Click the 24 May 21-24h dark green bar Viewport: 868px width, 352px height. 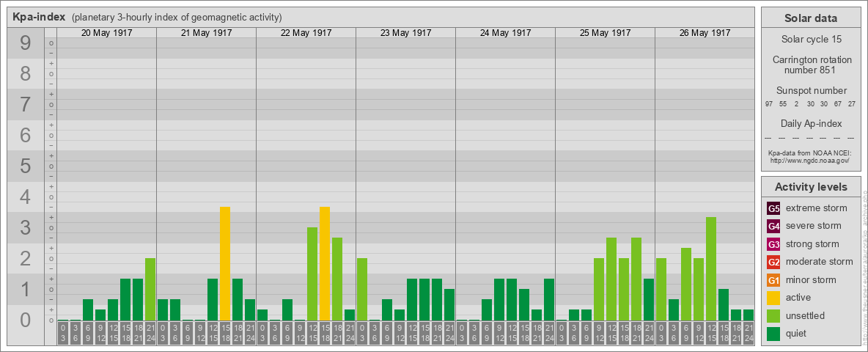point(549,299)
